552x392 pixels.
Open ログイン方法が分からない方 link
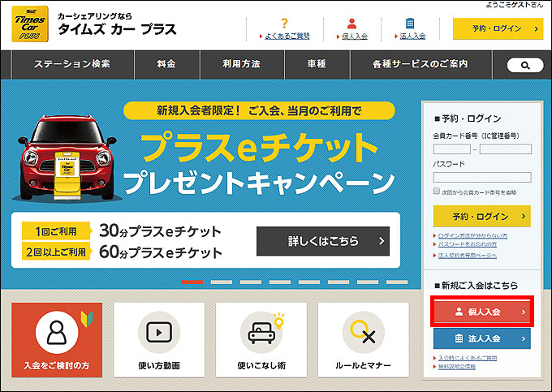click(x=472, y=235)
